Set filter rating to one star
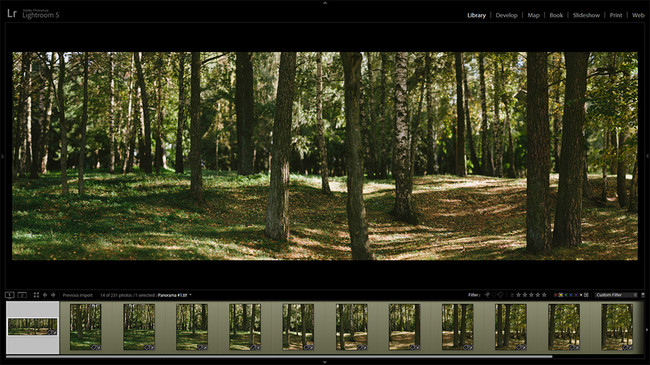Screen dimensions: 650x365 [x=519, y=295]
